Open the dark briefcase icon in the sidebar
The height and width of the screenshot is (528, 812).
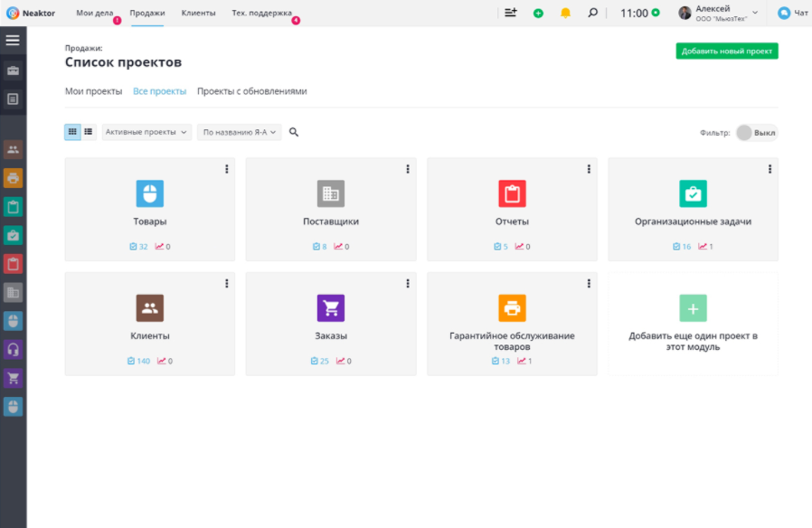13,71
